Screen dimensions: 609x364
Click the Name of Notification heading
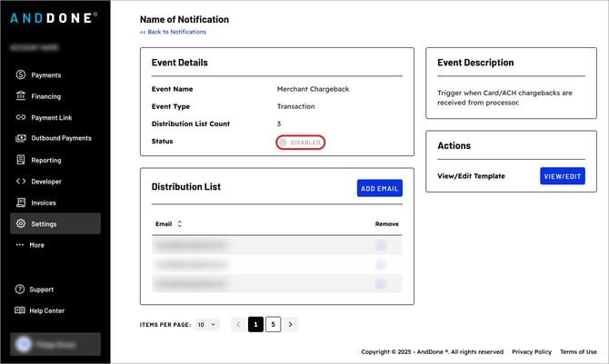pos(185,19)
